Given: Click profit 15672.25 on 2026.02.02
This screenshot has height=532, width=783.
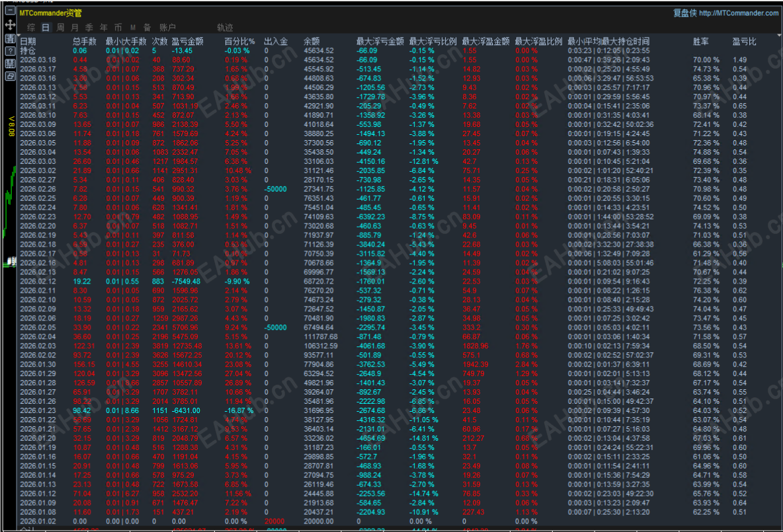Looking at the screenshot, I should coord(187,356).
